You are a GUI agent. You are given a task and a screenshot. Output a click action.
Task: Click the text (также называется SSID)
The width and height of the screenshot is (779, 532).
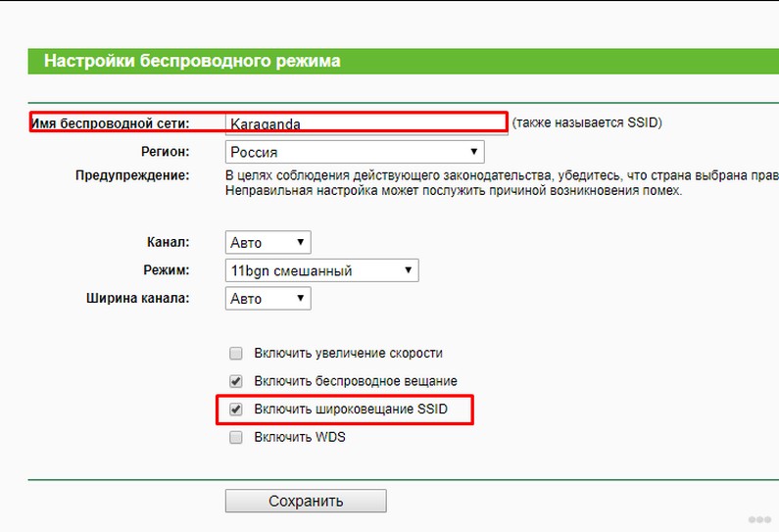tap(587, 122)
